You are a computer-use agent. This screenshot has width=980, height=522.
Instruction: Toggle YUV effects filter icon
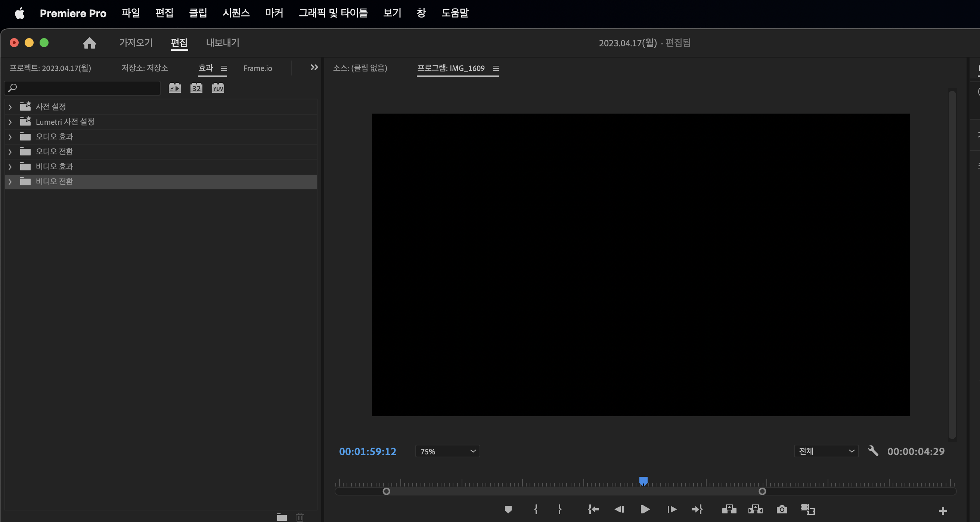218,88
